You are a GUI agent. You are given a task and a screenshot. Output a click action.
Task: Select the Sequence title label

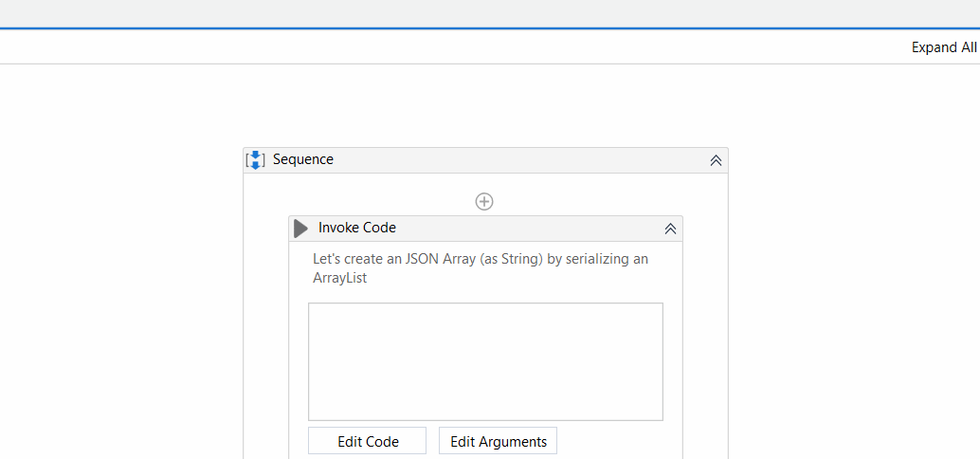point(303,159)
